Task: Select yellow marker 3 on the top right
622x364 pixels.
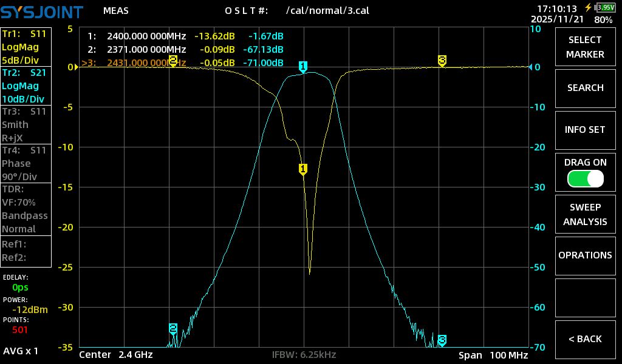Action: pyautogui.click(x=442, y=60)
